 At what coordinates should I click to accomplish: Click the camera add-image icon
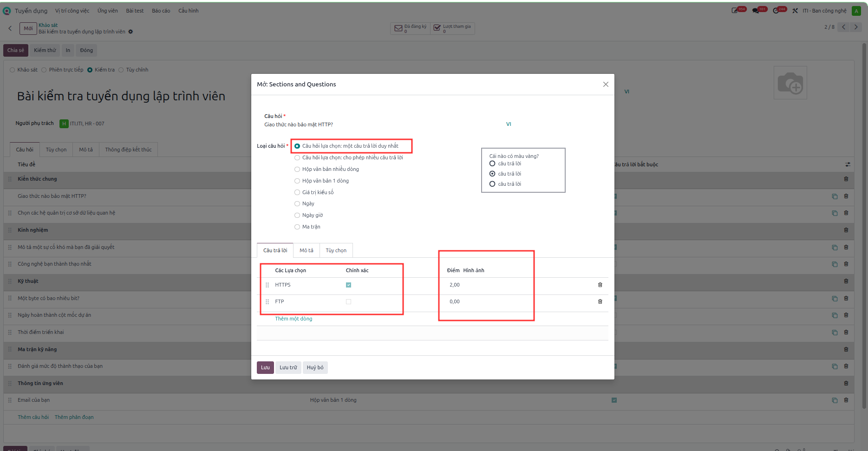[790, 83]
